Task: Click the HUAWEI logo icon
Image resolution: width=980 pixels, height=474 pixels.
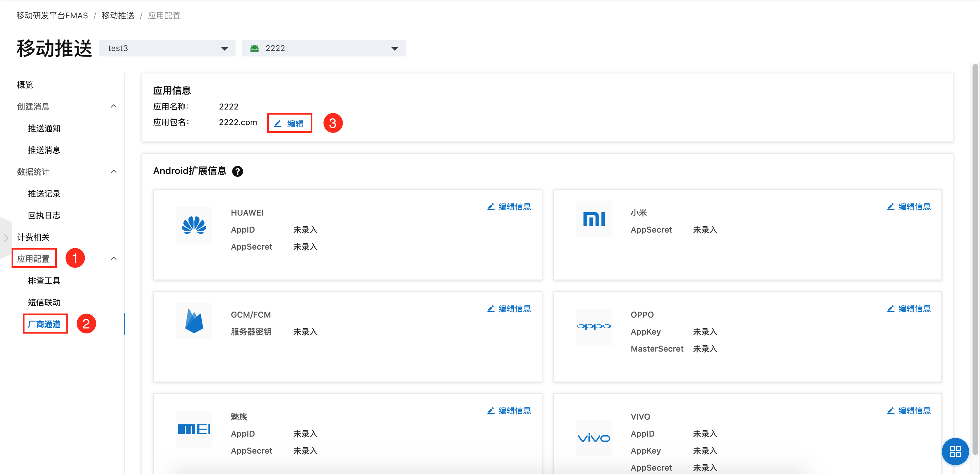Action: [194, 225]
